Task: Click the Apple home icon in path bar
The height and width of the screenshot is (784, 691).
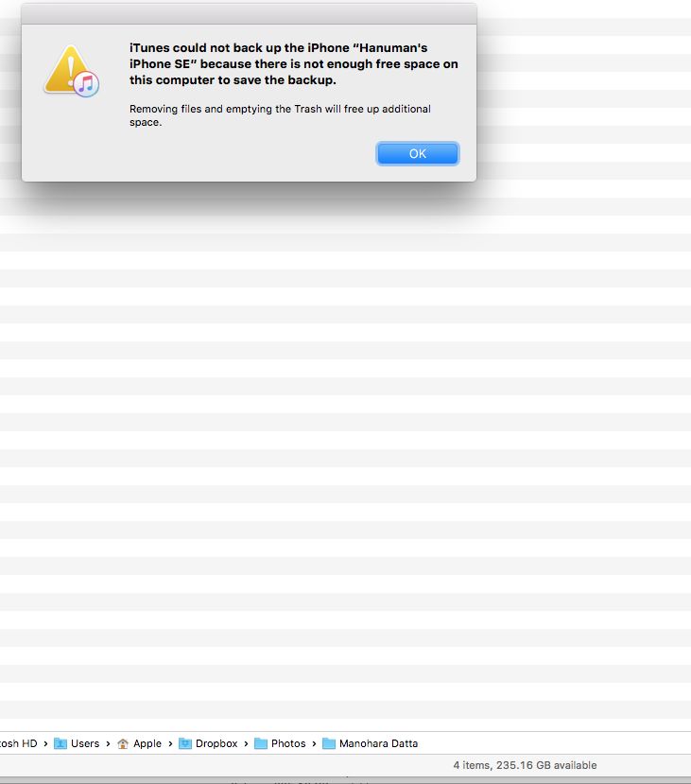Action: [122, 743]
